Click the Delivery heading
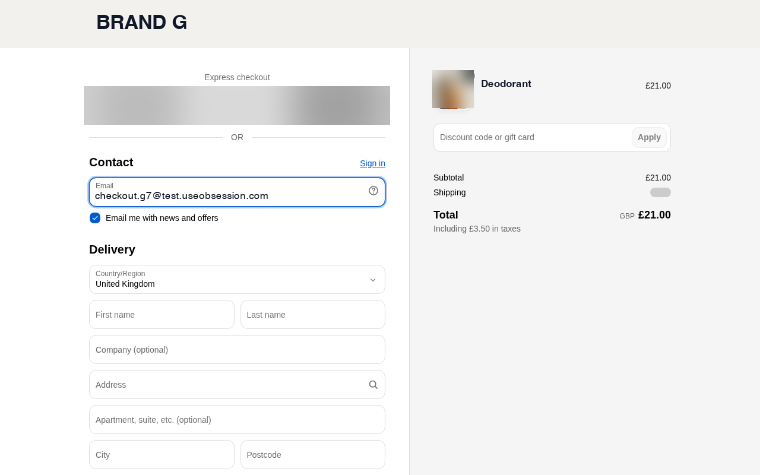Viewport: 760px width, 475px height. tap(112, 250)
